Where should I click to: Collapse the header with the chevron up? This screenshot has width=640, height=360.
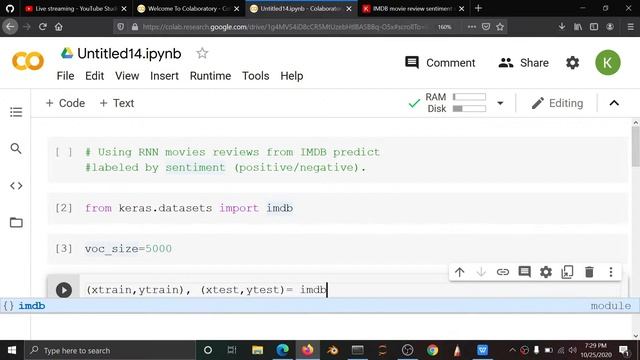(614, 103)
